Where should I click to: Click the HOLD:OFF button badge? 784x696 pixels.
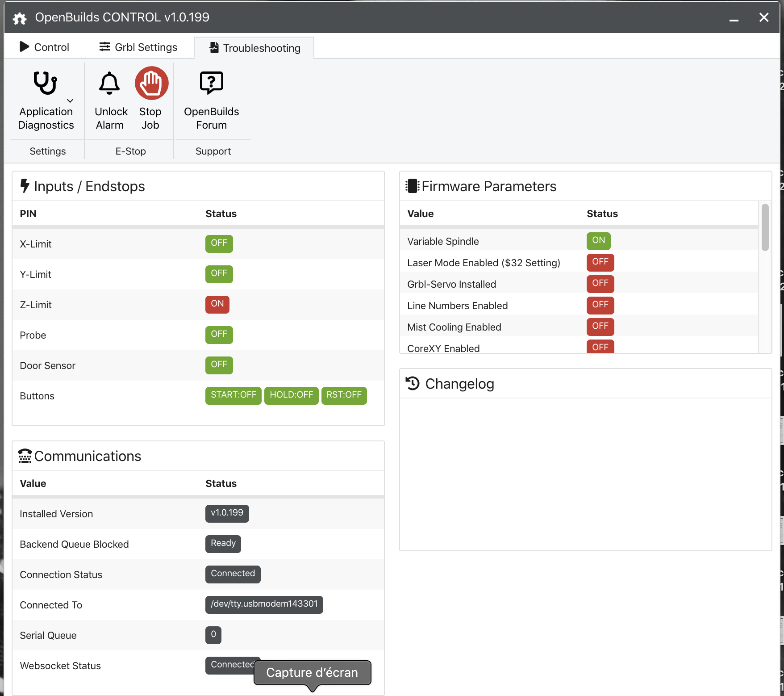(292, 395)
